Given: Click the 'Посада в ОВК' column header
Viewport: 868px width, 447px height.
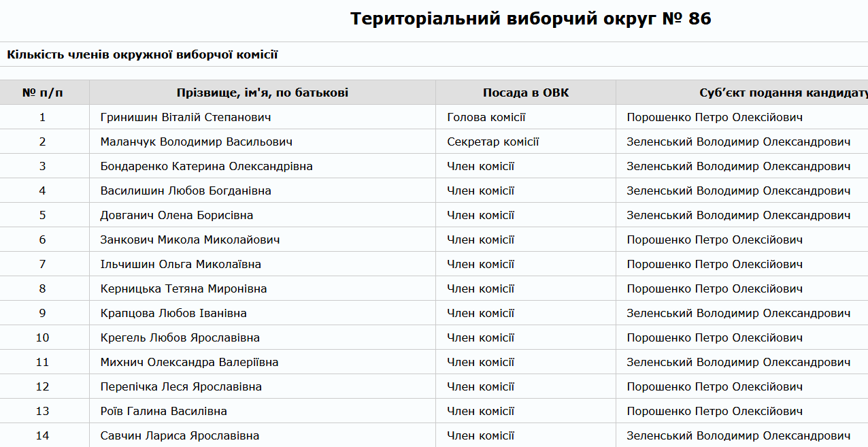Looking at the screenshot, I should point(526,93).
